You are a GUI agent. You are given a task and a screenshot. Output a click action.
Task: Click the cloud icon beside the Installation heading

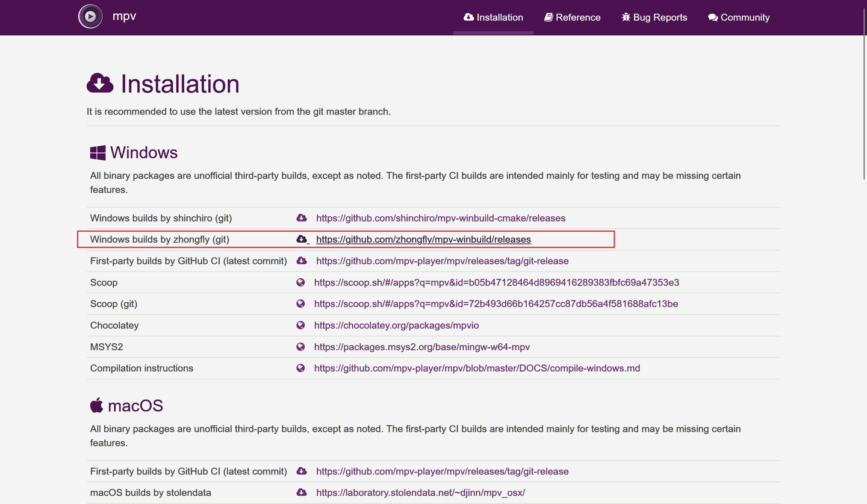coord(100,84)
